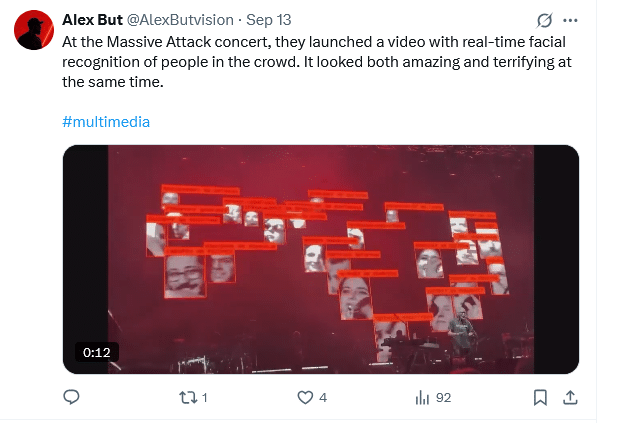Click Alex But's profile avatar

pyautogui.click(x=33, y=30)
